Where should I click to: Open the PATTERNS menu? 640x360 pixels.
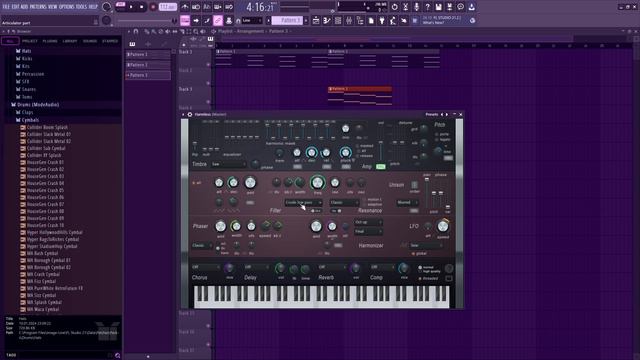pos(38,7)
